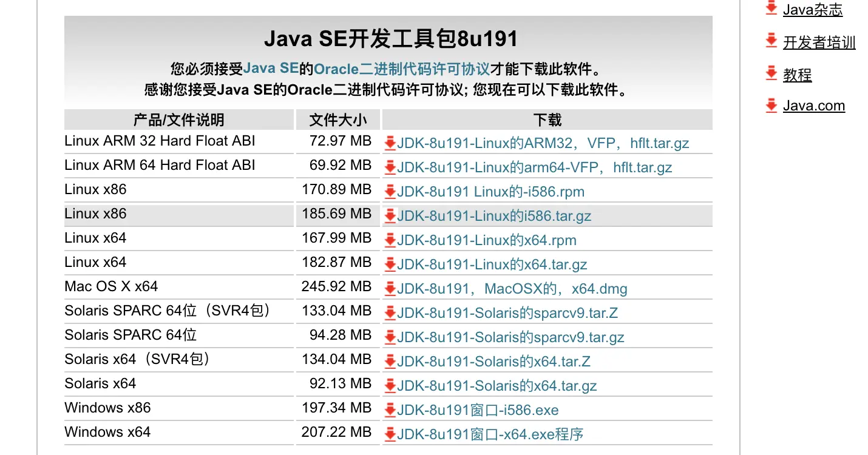Download JDK-8u191 Linux x64.tar.gz
The height and width of the screenshot is (455, 868).
click(x=492, y=265)
